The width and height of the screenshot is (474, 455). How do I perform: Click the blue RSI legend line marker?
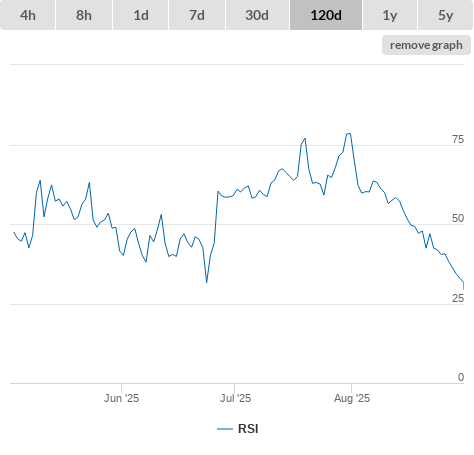[225, 429]
